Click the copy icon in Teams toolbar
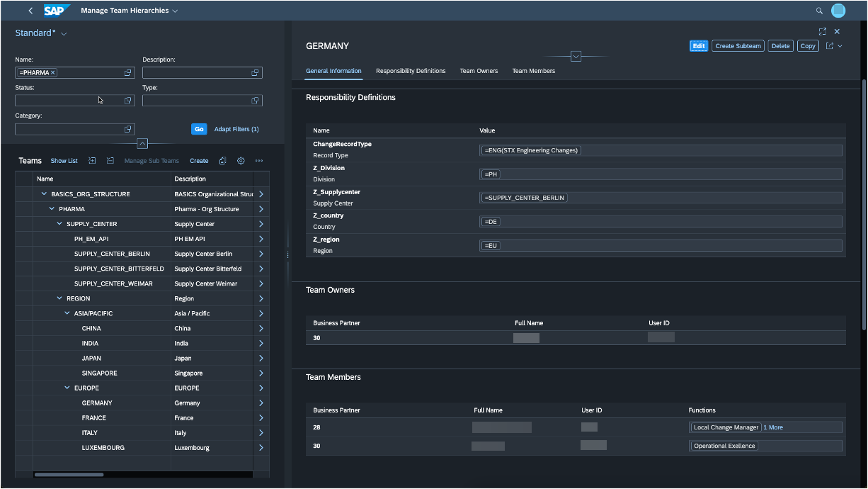868x489 pixels. click(222, 161)
